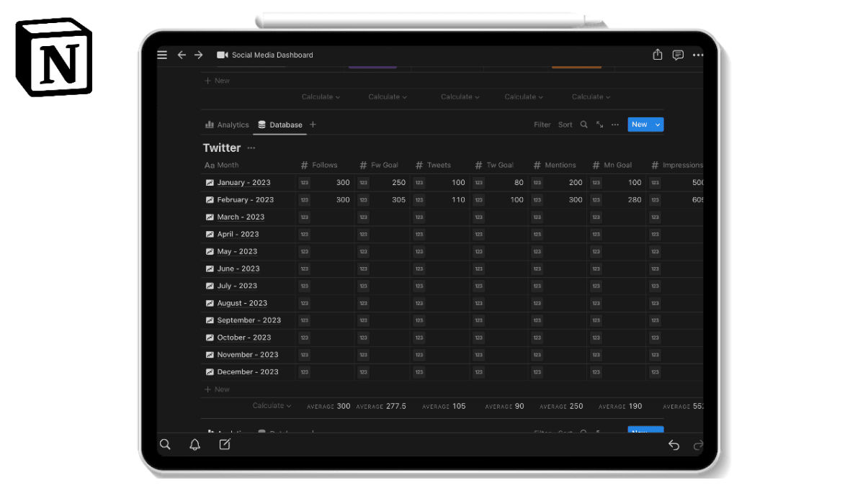Open database as full page via the expand arrows icon
868x488 pixels.
[600, 125]
